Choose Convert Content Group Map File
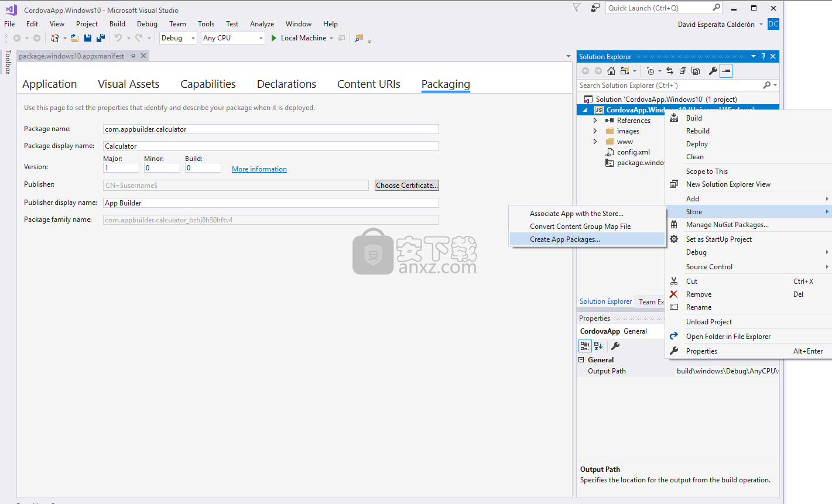The width and height of the screenshot is (832, 504). (x=587, y=227)
